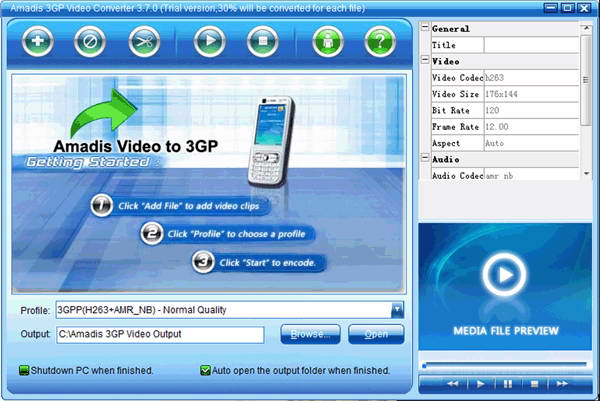This screenshot has width=600, height=401.
Task: Toggle Auto open the output folder checkbox
Action: 205,370
